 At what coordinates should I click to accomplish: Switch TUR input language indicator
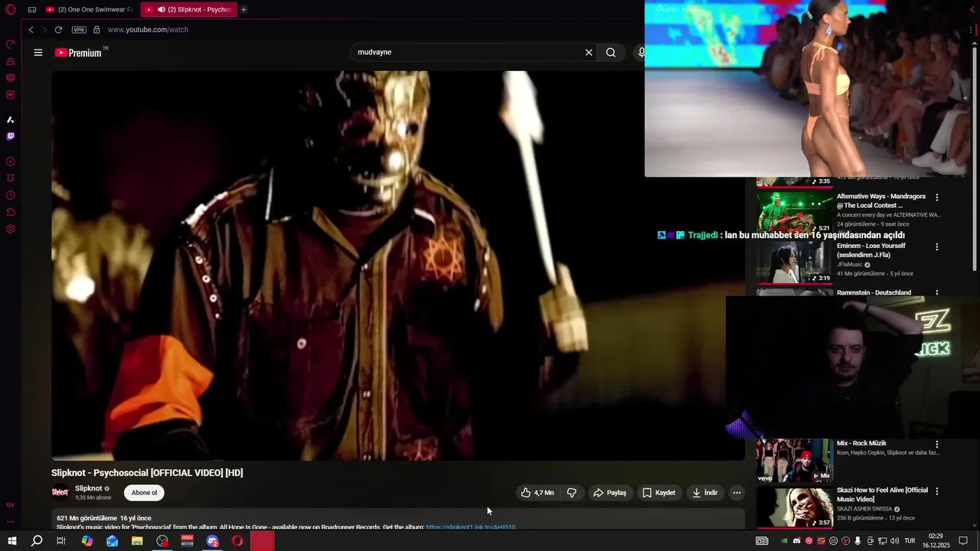(x=910, y=541)
